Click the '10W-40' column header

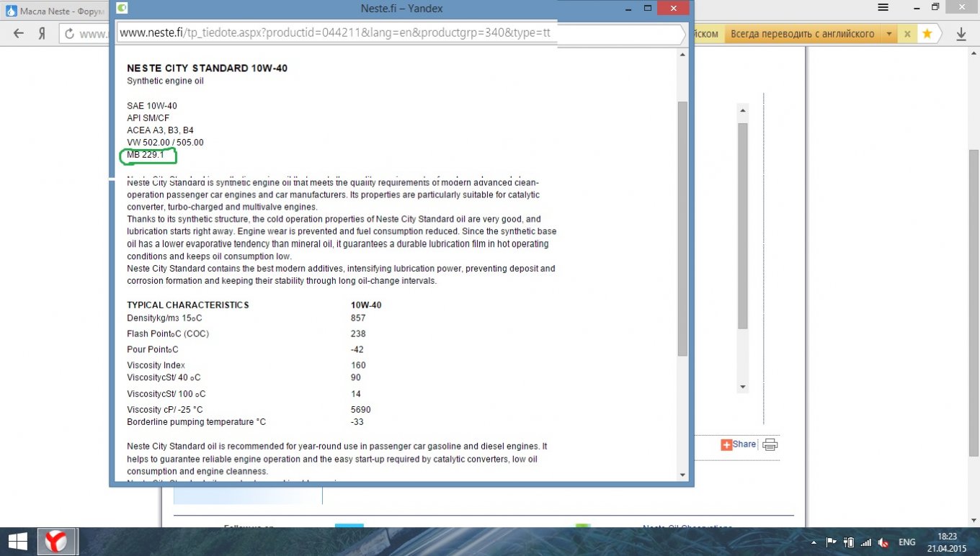point(366,305)
